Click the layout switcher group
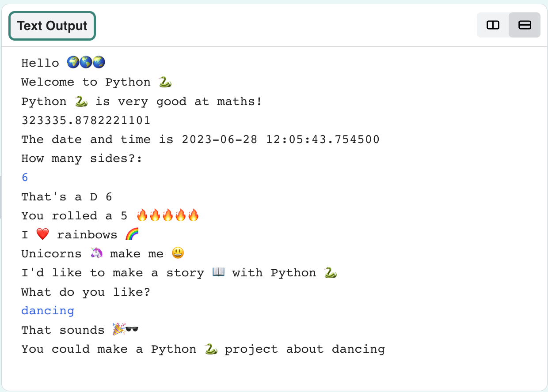Viewport: 548px width, 392px height. point(508,25)
